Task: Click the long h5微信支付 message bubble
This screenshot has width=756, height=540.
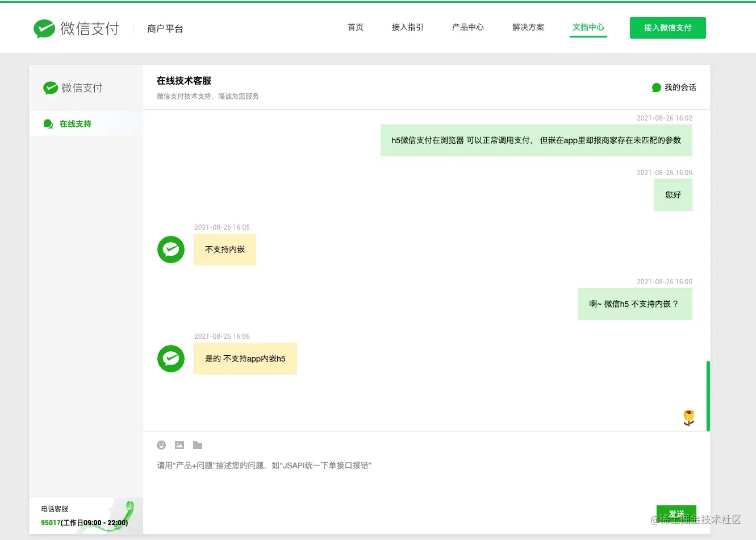Action: pos(536,140)
